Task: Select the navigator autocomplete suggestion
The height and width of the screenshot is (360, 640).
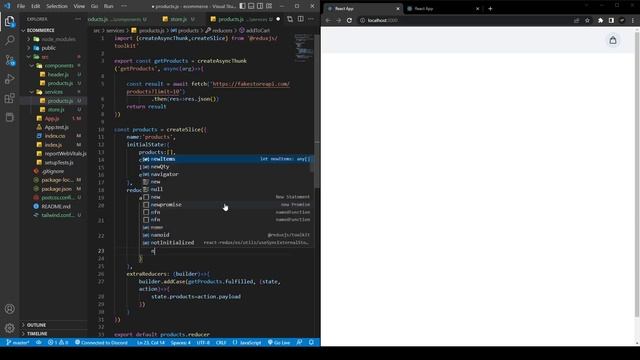Action: click(227, 174)
